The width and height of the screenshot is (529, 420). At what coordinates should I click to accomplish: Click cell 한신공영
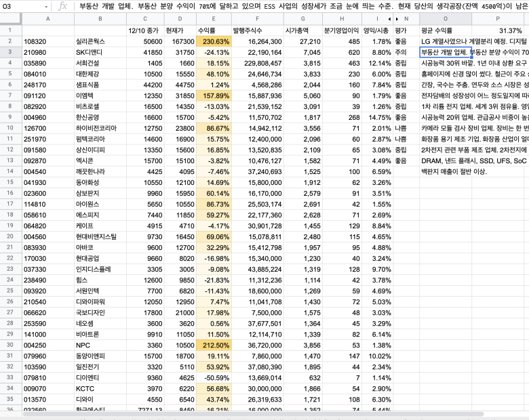click(x=100, y=117)
